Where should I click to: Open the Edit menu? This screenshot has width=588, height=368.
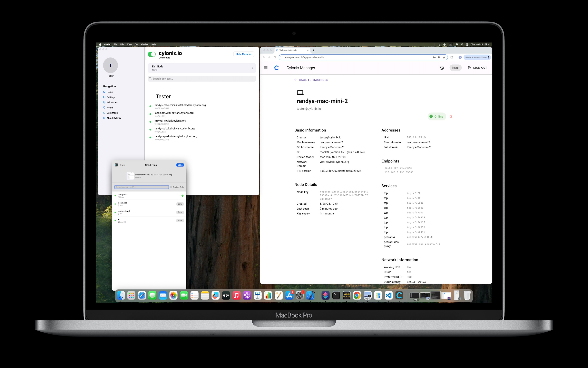point(122,44)
